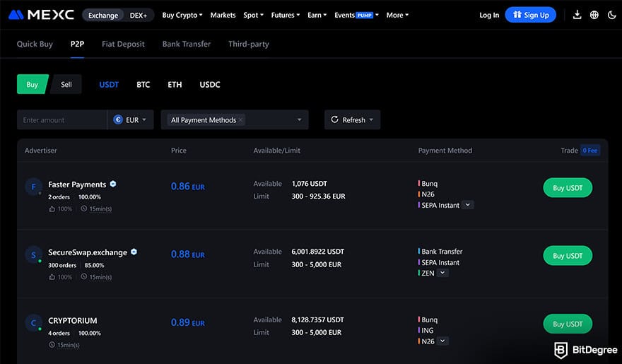Image resolution: width=622 pixels, height=364 pixels.
Task: Go to Markets page
Action: tap(223, 15)
